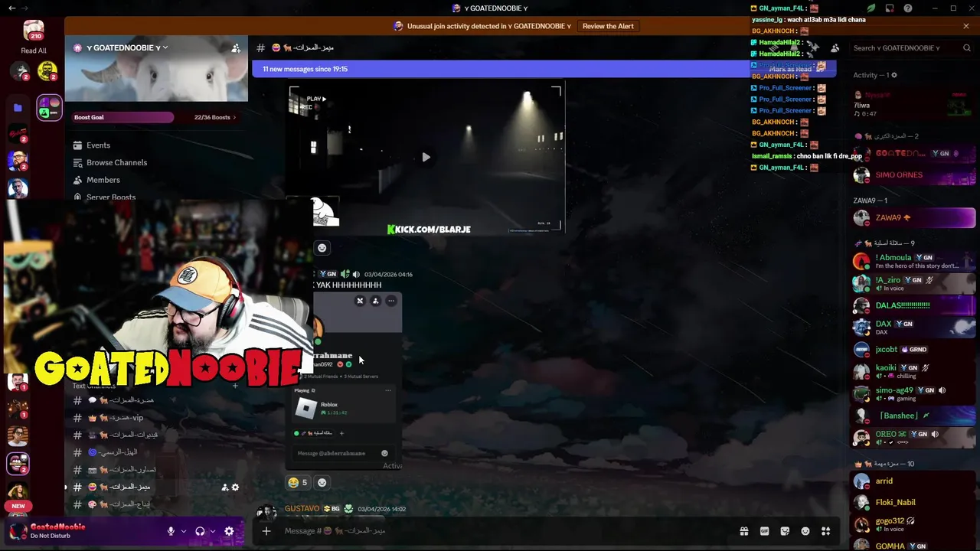Focus the main channel message input

tap(505, 531)
